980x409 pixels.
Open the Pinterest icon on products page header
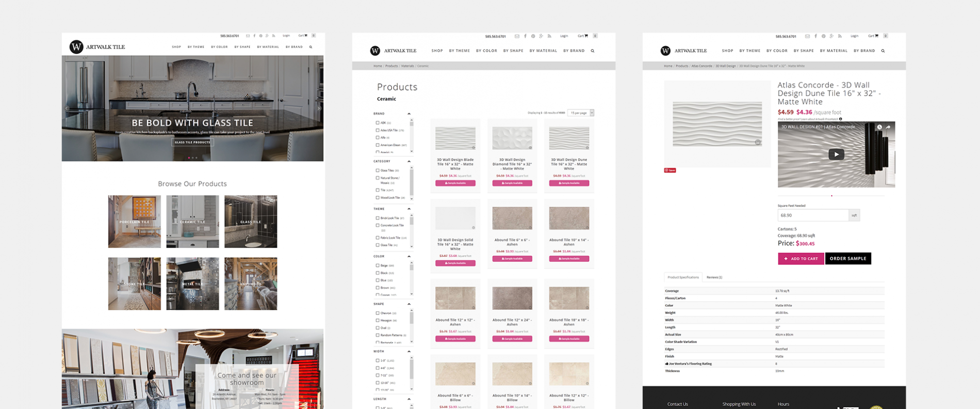click(x=533, y=36)
